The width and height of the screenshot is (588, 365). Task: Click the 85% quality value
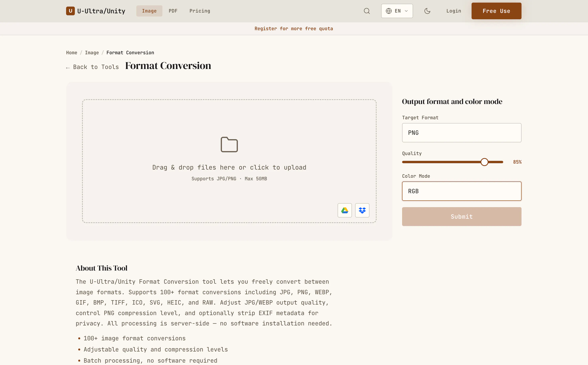(517, 162)
